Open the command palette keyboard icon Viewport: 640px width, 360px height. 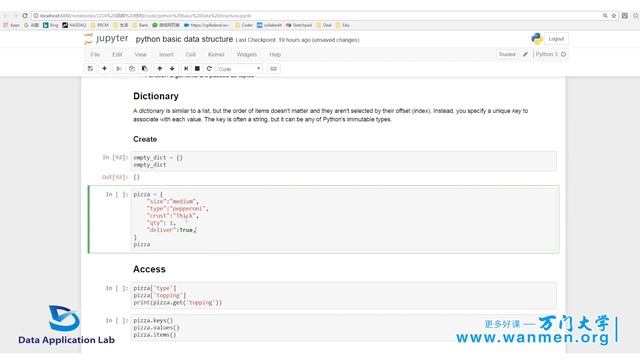pos(273,69)
